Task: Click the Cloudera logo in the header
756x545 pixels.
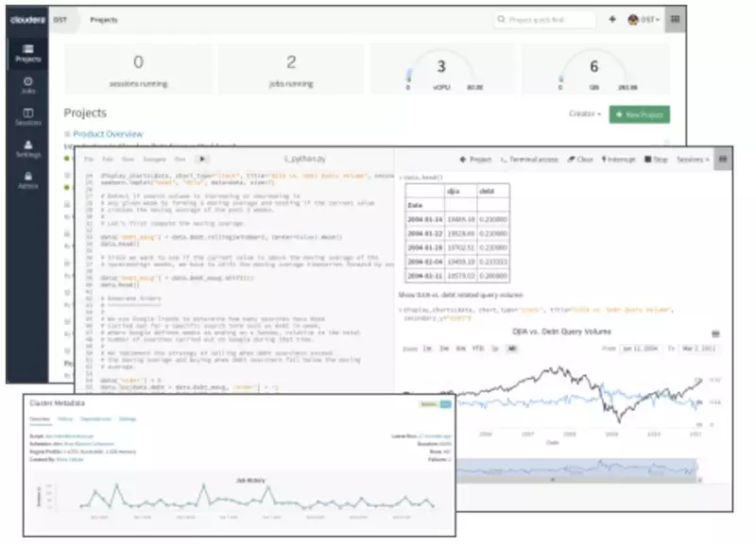Action: pyautogui.click(x=27, y=20)
